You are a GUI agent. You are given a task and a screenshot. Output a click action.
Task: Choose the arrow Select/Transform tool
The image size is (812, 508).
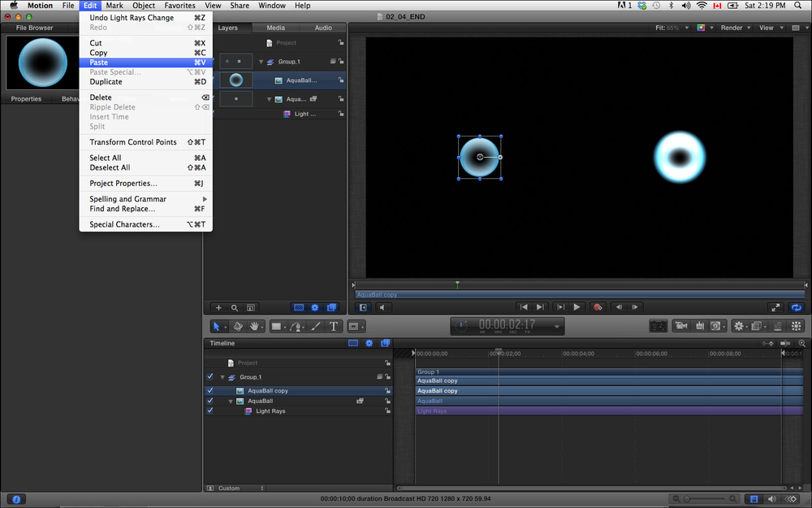pyautogui.click(x=217, y=326)
